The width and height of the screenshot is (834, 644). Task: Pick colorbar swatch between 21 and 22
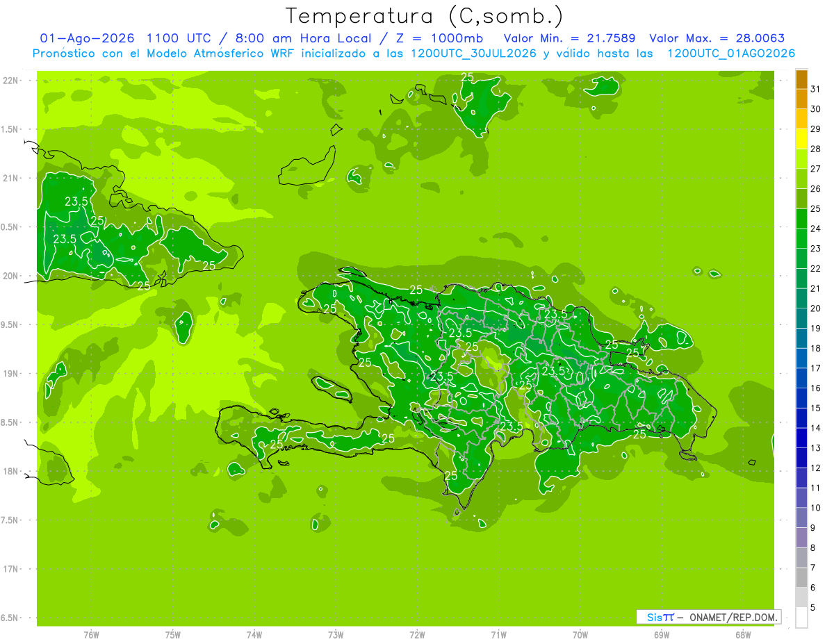click(802, 279)
